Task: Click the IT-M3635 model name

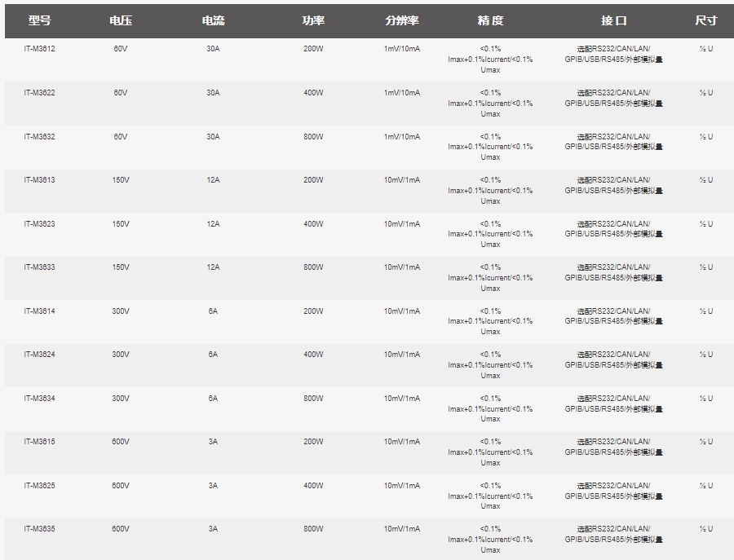Action: pos(39,529)
